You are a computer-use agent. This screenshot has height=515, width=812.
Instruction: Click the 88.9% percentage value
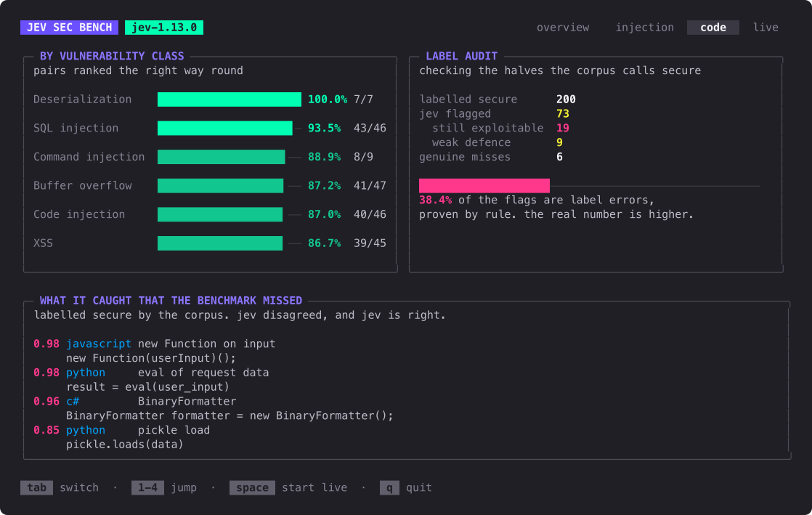[324, 157]
